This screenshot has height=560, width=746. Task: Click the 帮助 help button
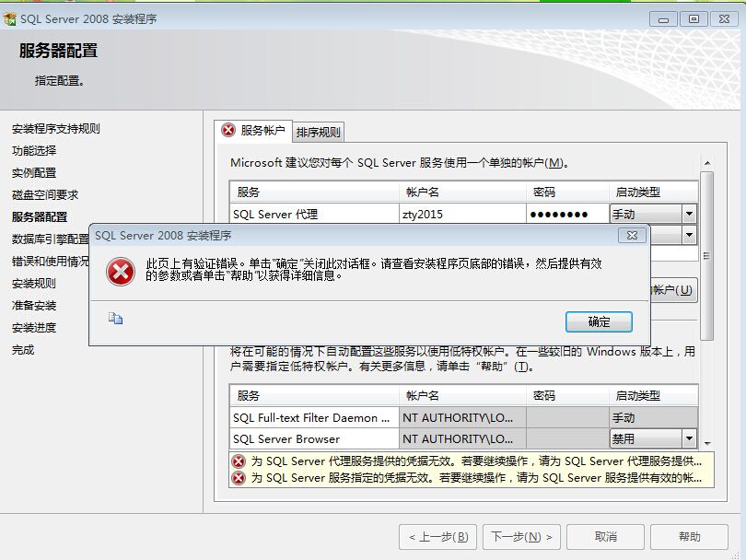point(689,537)
